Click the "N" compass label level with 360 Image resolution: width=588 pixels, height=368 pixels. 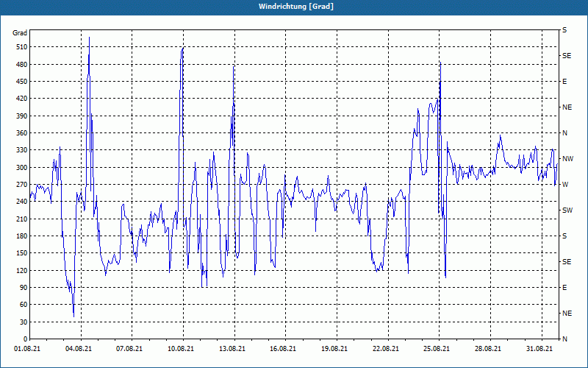coord(564,133)
